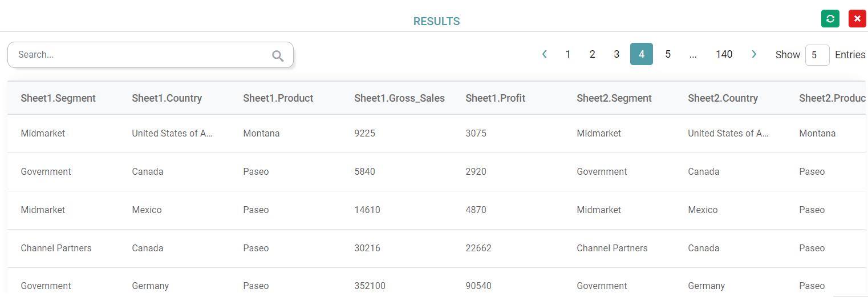Edit the Show entries count field
This screenshot has width=868, height=297.
(817, 55)
